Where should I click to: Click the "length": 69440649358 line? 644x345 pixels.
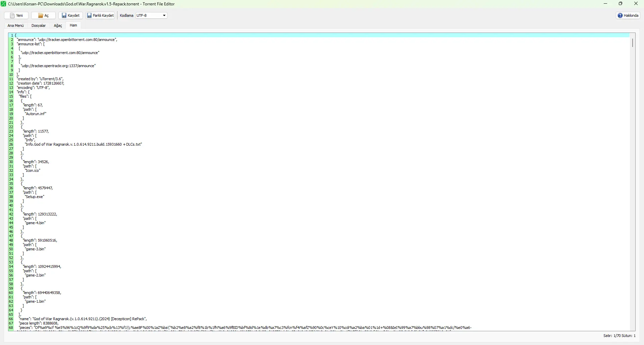click(42, 293)
